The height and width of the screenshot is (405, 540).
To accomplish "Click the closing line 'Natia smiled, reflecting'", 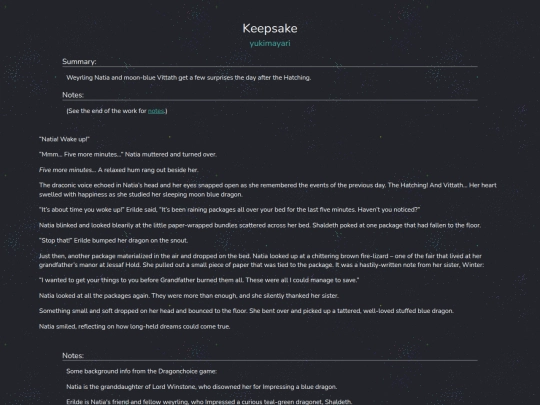I will (x=134, y=326).
